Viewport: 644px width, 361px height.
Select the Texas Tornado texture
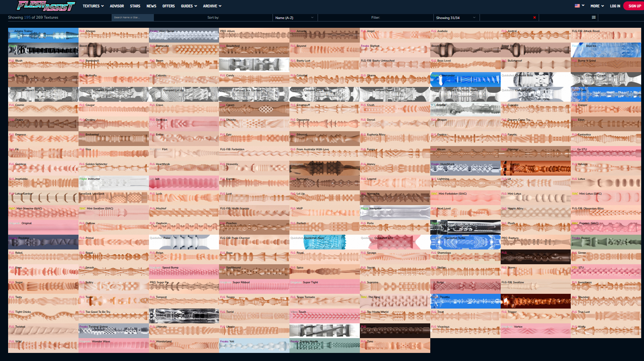click(x=325, y=301)
